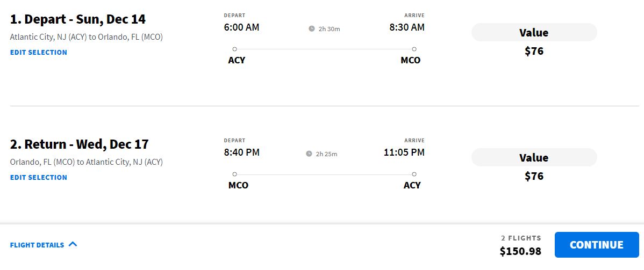This screenshot has width=644, height=270.
Task: Click the clock icon beside 2h 25m
Action: pyautogui.click(x=309, y=154)
